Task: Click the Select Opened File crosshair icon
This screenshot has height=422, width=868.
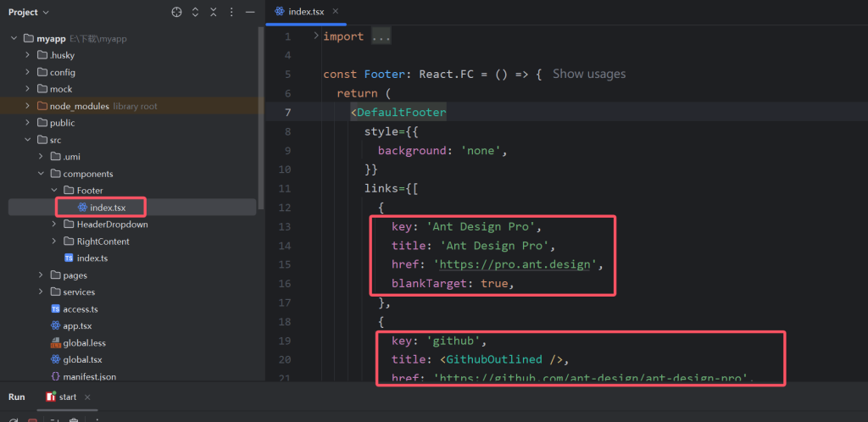Action: pyautogui.click(x=176, y=12)
